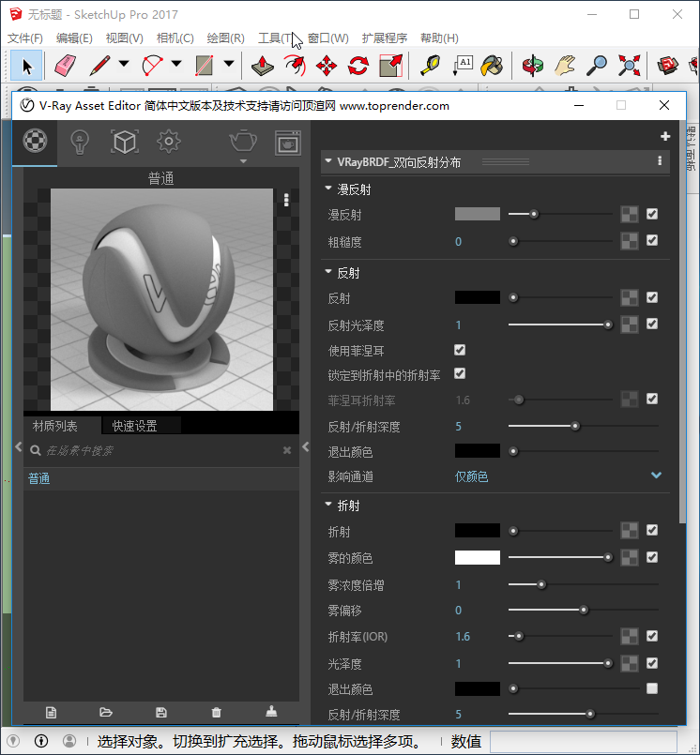Viewport: 700px width, 755px height.
Task: Select the arrow Select tool in SketchUp toolbar
Action: (x=26, y=66)
